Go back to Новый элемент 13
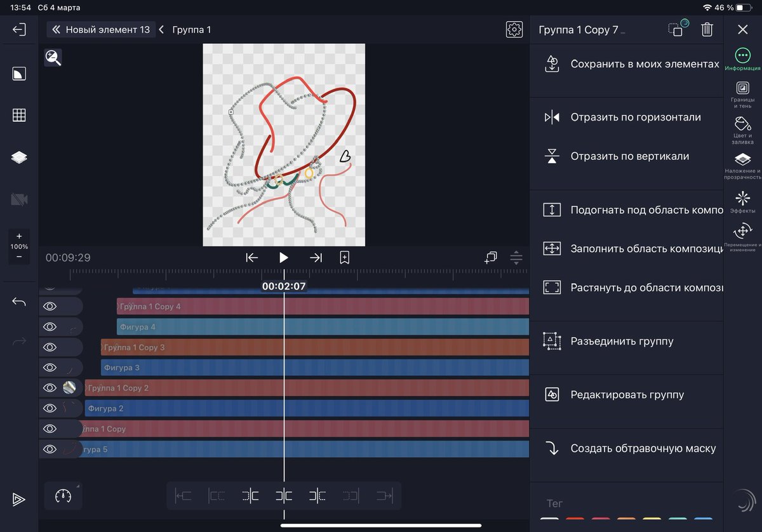Screen dimensions: 762x532 tap(101, 29)
